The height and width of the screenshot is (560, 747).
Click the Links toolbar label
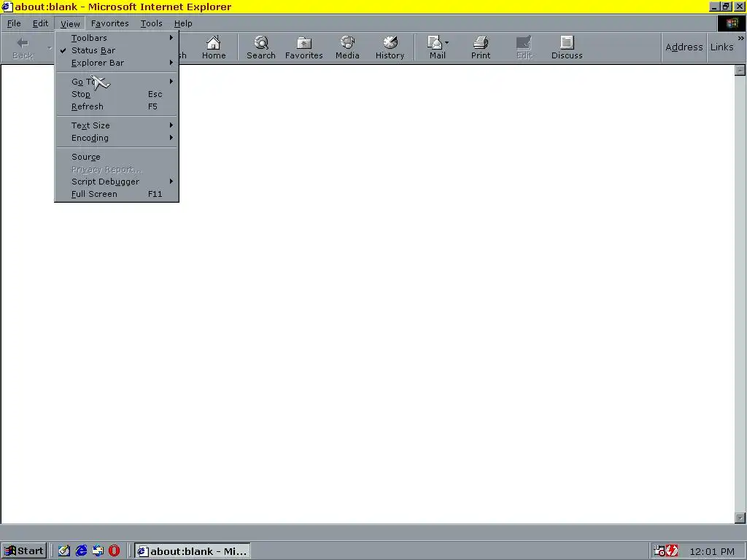point(721,47)
